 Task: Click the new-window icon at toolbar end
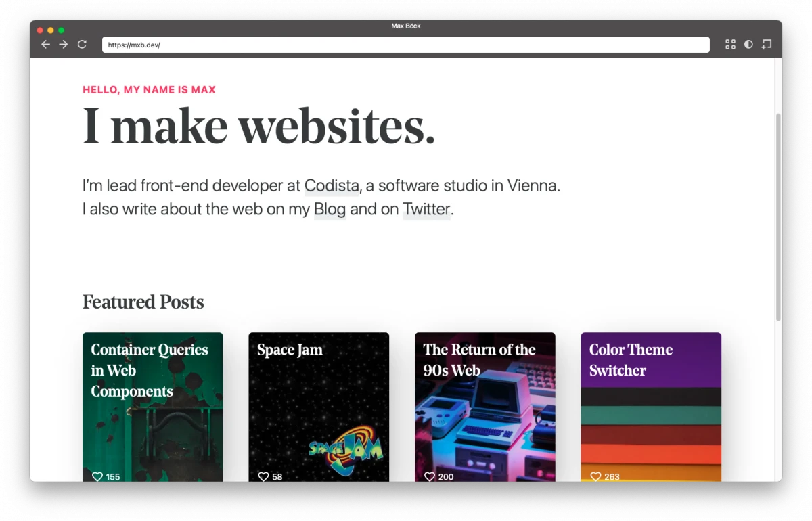[x=766, y=45]
